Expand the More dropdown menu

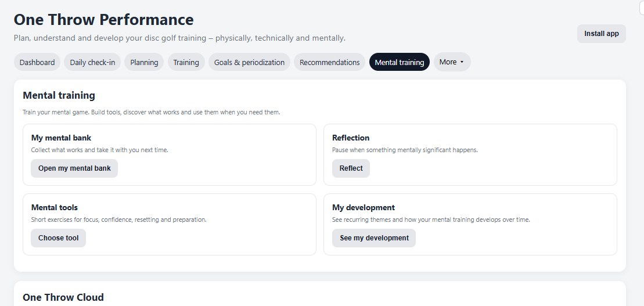point(452,62)
